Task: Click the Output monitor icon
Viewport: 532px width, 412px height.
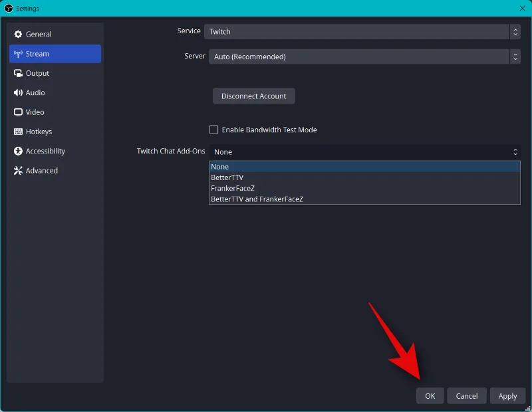Action: [18, 73]
